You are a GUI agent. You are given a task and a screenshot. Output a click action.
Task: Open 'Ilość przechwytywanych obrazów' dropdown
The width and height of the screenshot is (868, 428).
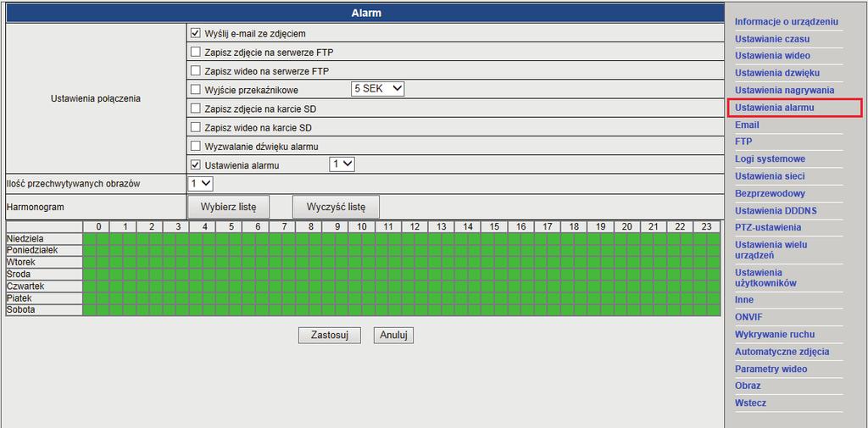(x=200, y=183)
